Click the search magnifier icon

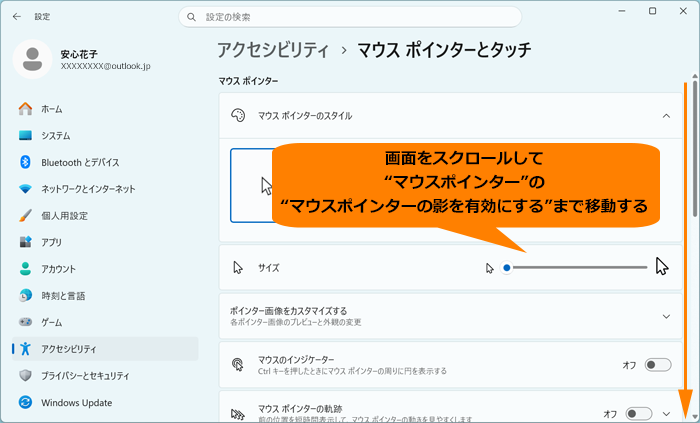[192, 17]
